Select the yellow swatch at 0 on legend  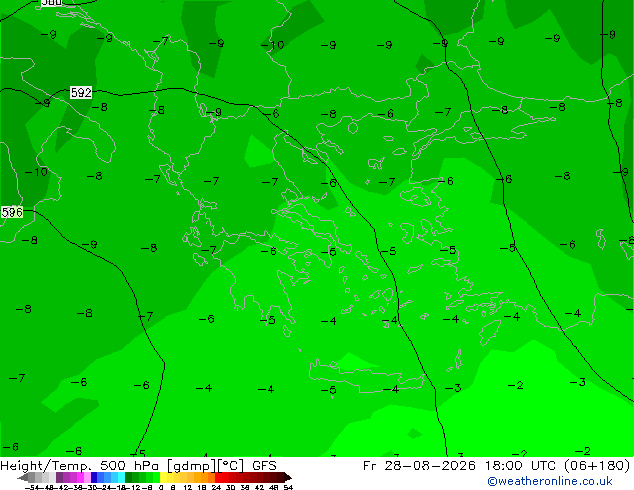coord(164,477)
